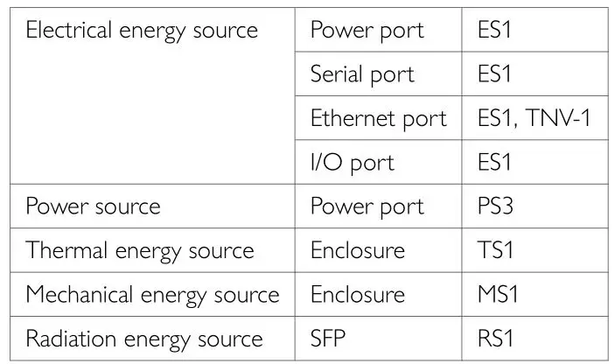Select ES1 next to I/O port
This screenshot has height=364, width=615.
(x=494, y=162)
